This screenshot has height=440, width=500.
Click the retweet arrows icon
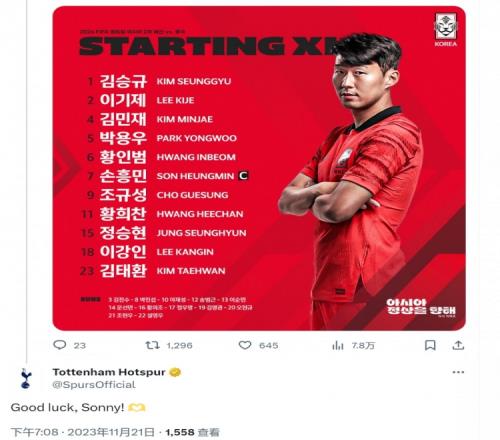click(x=152, y=345)
